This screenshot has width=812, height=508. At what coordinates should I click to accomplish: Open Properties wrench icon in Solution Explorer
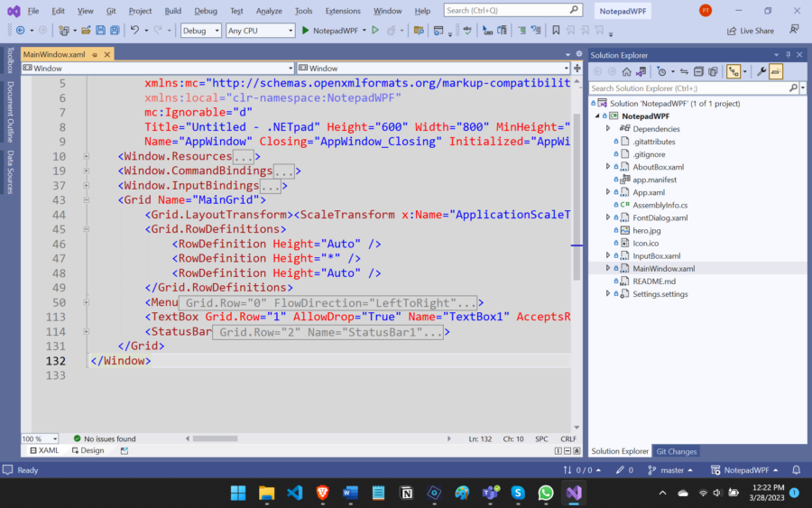pyautogui.click(x=761, y=71)
